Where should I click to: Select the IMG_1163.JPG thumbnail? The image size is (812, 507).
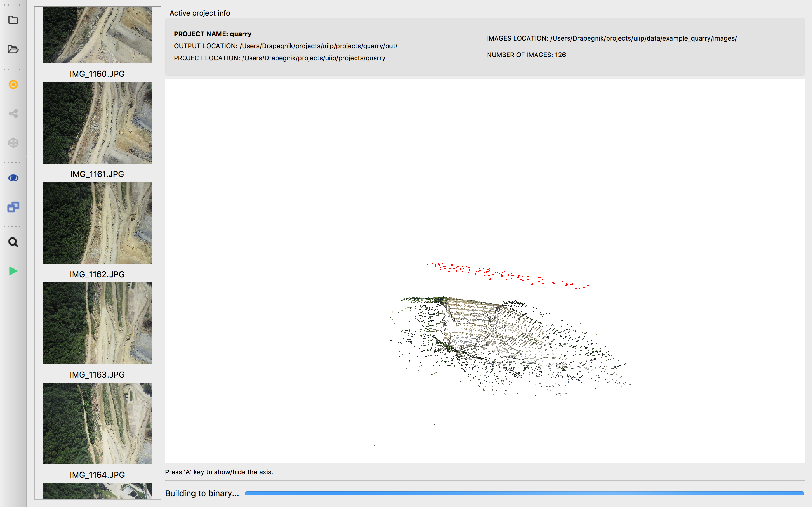[97, 323]
